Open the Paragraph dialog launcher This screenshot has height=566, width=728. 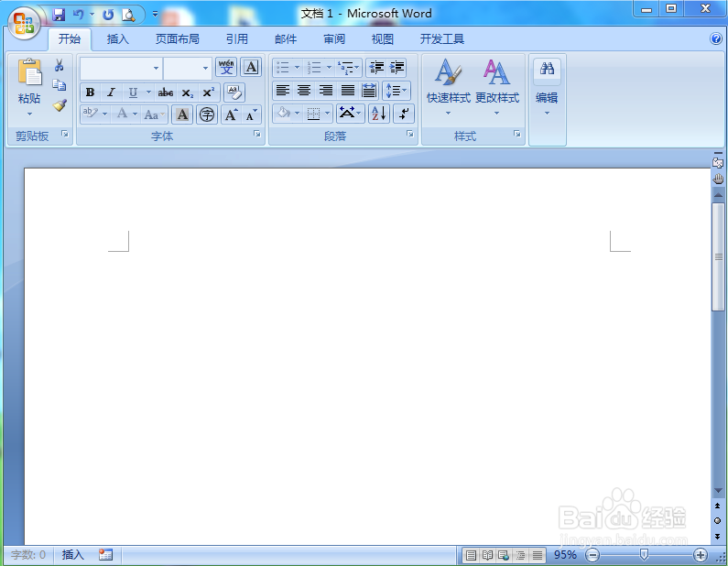coord(410,135)
